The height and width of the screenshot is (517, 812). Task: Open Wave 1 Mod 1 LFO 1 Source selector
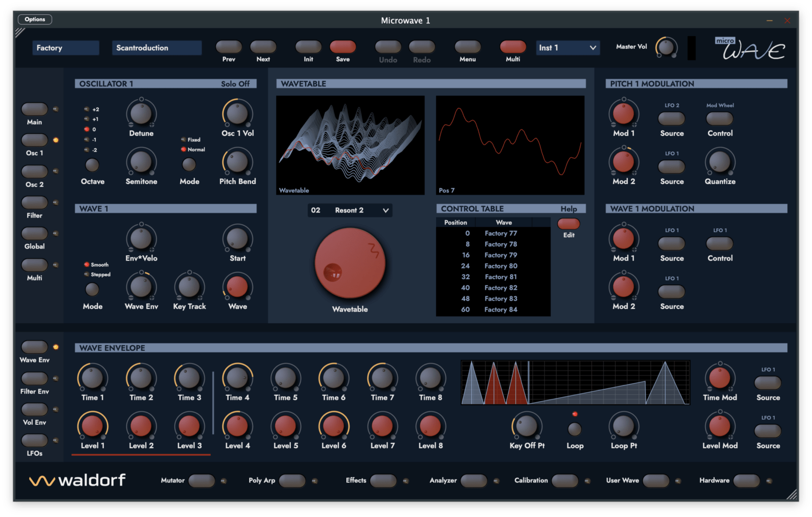[x=672, y=244]
